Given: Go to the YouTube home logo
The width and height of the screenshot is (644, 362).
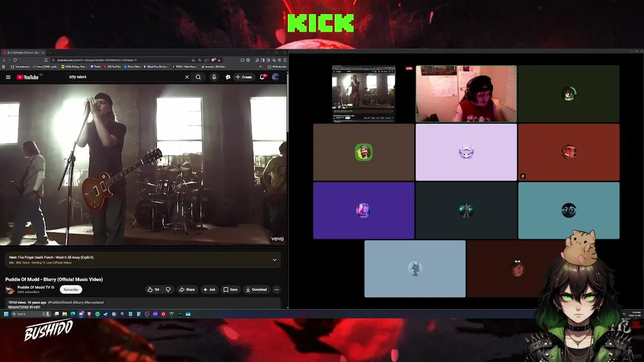Looking at the screenshot, I should pyautogui.click(x=28, y=77).
